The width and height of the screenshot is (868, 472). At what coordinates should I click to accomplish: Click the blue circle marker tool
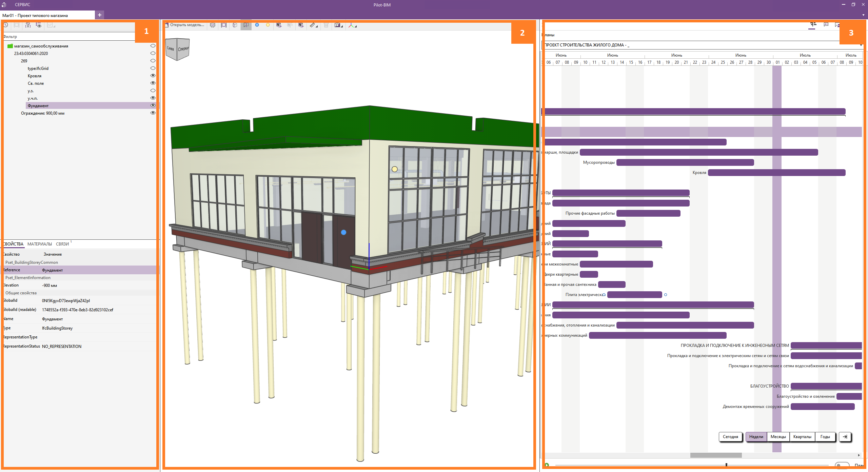(257, 25)
